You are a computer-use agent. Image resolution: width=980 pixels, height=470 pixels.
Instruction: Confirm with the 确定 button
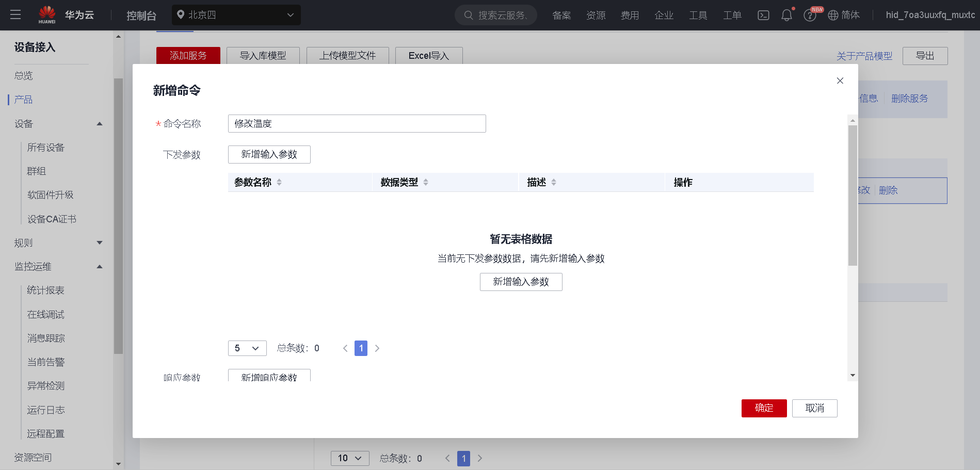click(764, 408)
